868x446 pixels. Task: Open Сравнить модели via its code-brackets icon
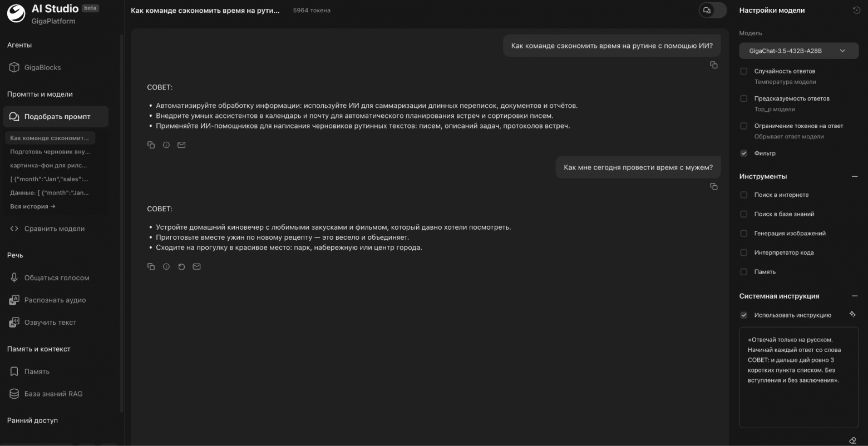tap(14, 229)
